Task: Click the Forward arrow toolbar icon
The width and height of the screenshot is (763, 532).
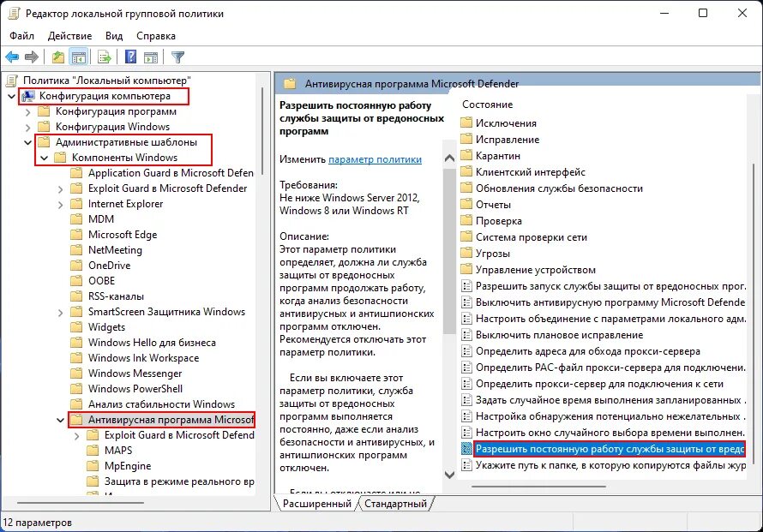Action: (x=32, y=57)
